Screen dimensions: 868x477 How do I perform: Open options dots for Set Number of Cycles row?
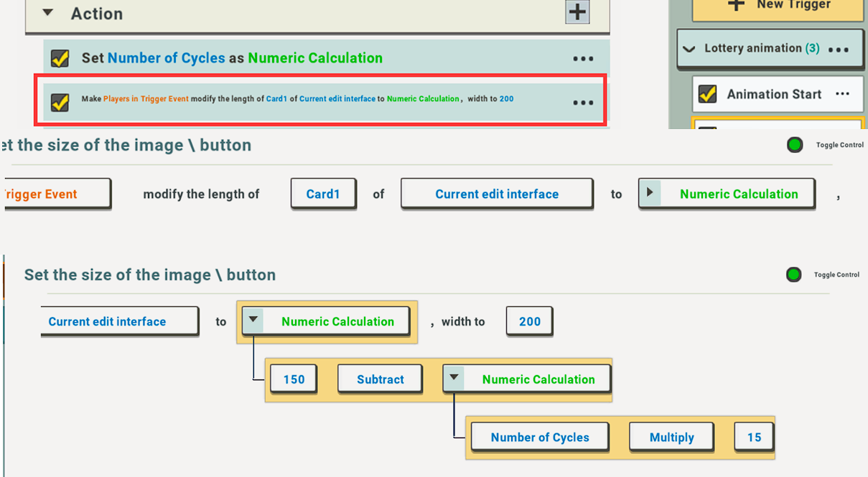pos(583,59)
